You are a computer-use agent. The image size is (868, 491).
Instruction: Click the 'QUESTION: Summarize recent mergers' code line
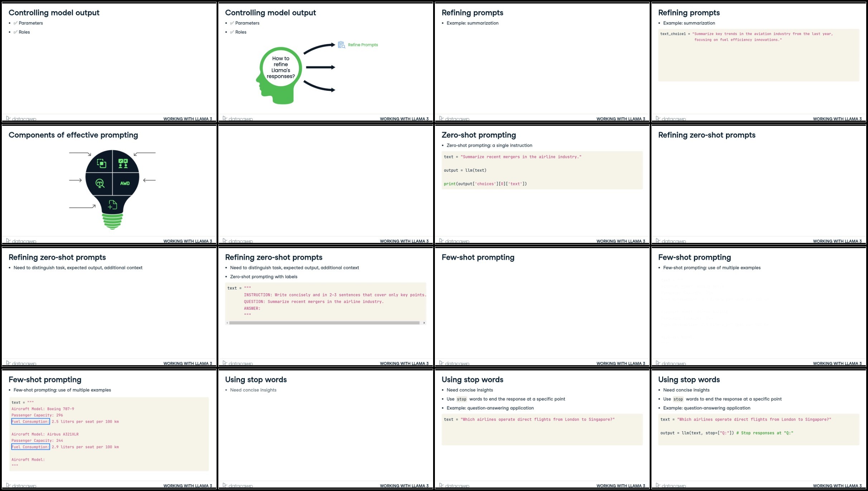tap(314, 302)
